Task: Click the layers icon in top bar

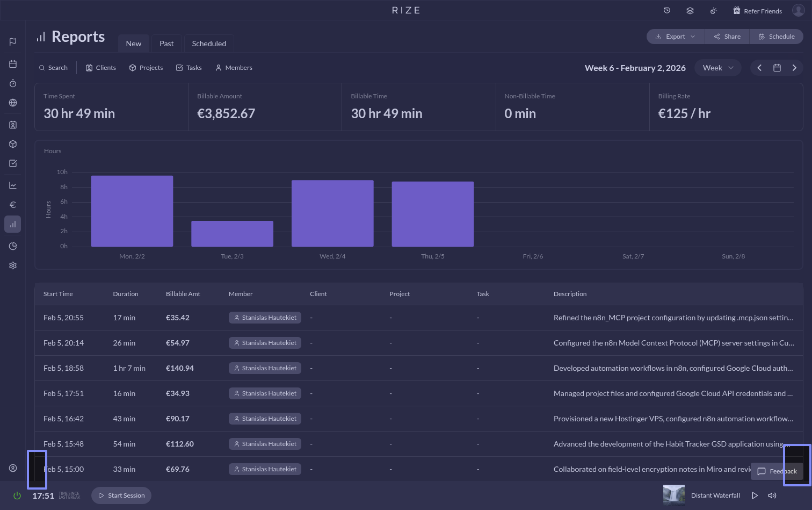Action: (x=690, y=11)
